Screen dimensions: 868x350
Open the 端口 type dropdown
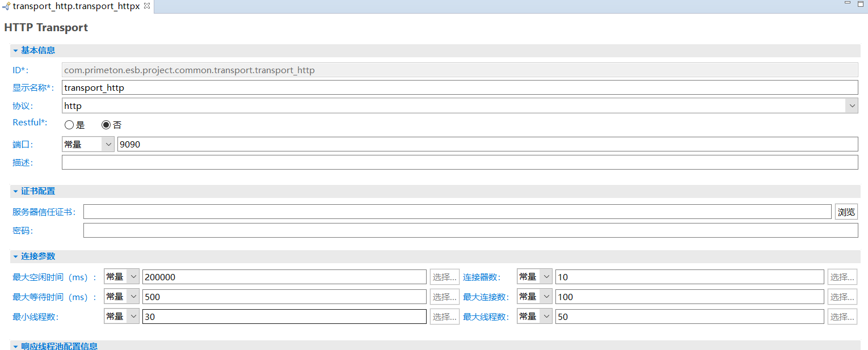[x=108, y=145]
